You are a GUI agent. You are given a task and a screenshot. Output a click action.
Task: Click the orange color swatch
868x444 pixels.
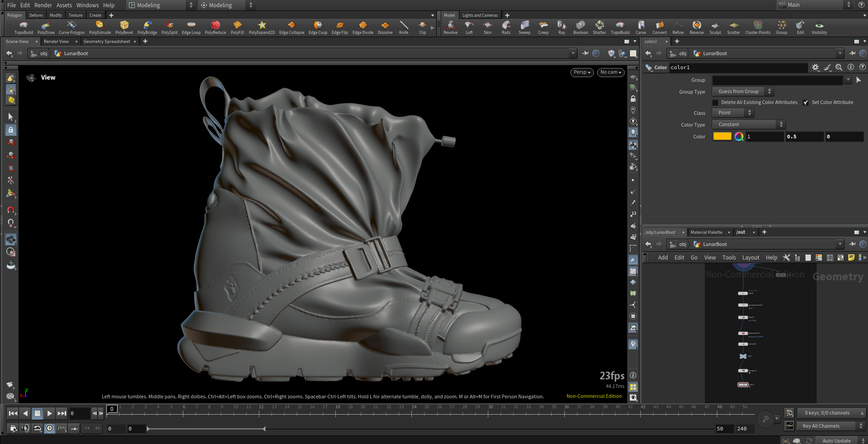coord(722,137)
